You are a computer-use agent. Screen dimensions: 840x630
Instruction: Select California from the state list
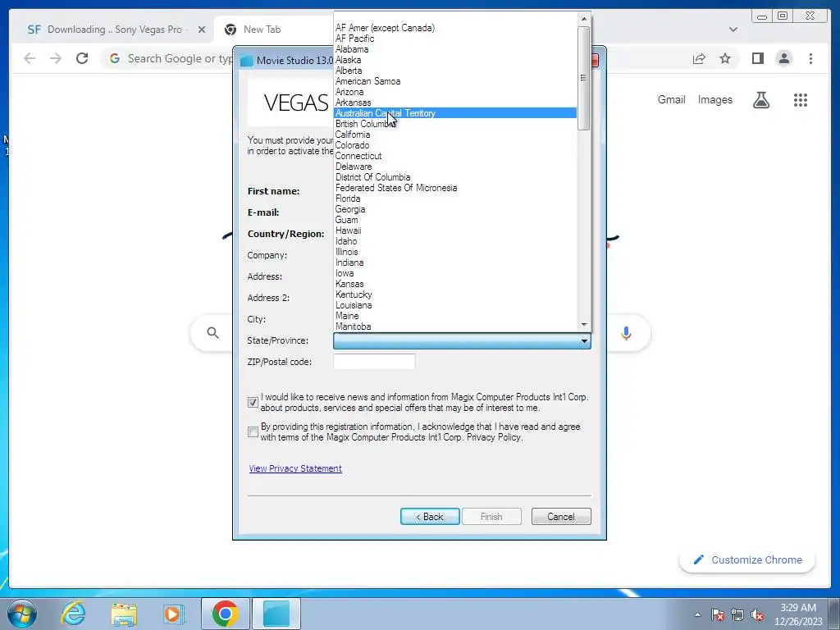(454, 135)
